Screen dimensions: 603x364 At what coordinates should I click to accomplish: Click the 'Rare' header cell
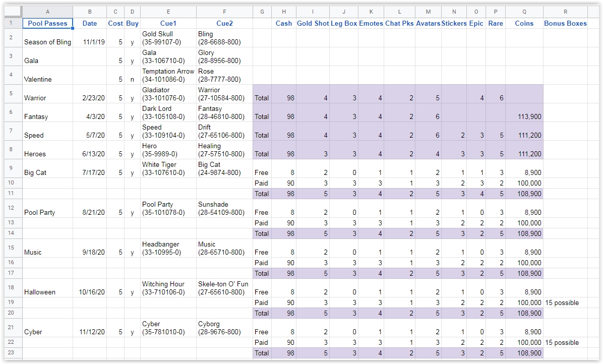[496, 23]
